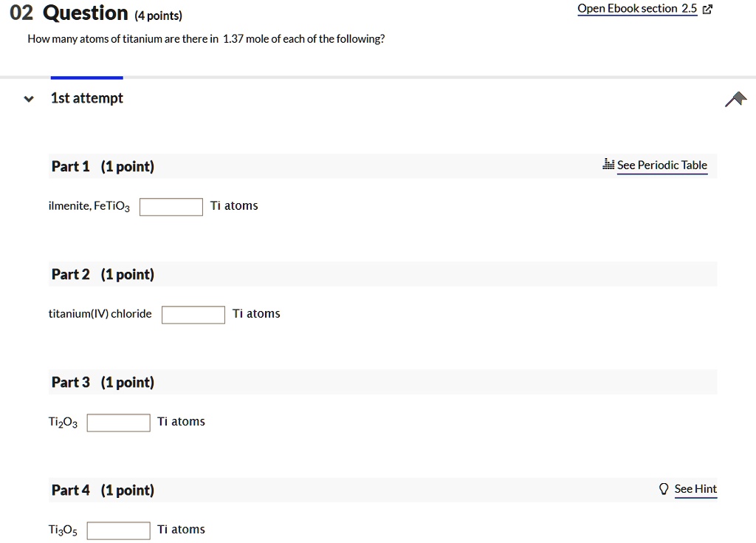This screenshot has width=756, height=543.
Task: Select the Part 1 section header
Action: 70,165
